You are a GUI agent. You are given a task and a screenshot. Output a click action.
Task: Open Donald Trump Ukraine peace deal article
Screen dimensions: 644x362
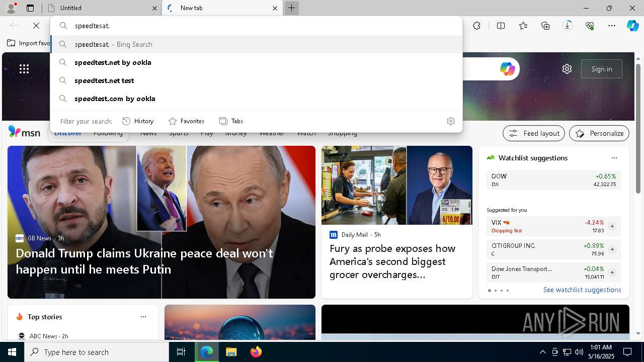point(144,261)
